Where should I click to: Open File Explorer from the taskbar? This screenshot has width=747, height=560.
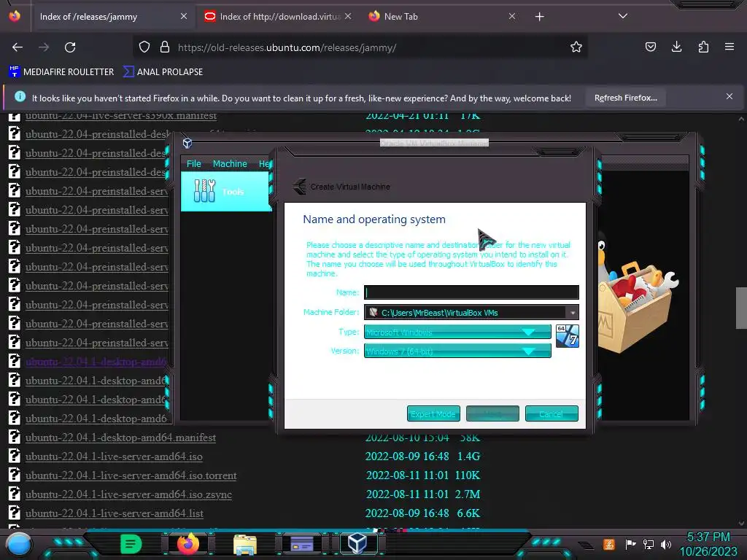pos(245,544)
